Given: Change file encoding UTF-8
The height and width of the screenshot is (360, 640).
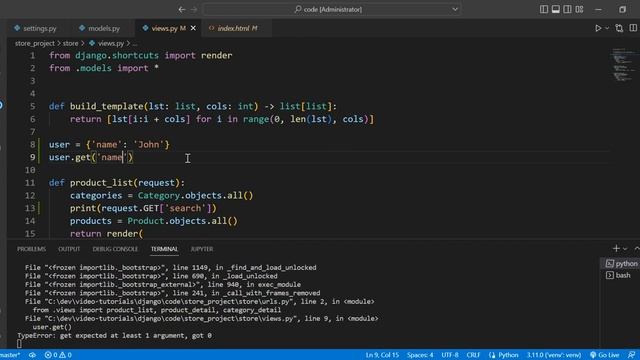Looking at the screenshot, I should pos(450,355).
